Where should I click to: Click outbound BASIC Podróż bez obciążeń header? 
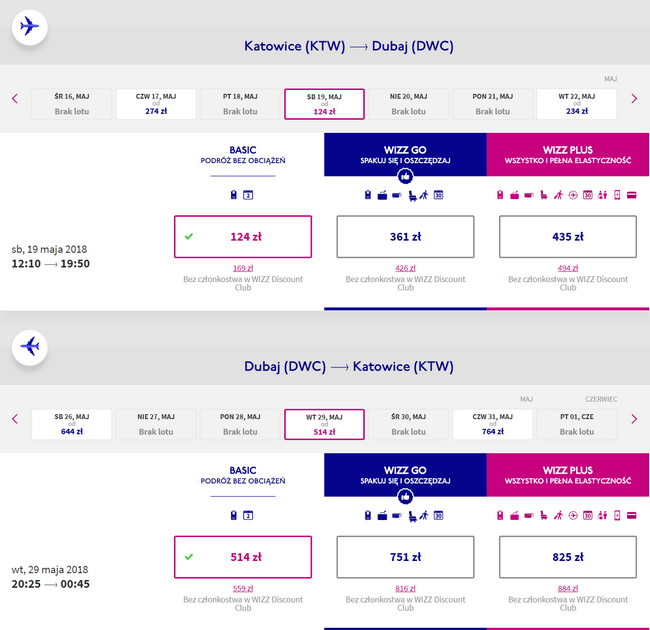click(x=243, y=155)
